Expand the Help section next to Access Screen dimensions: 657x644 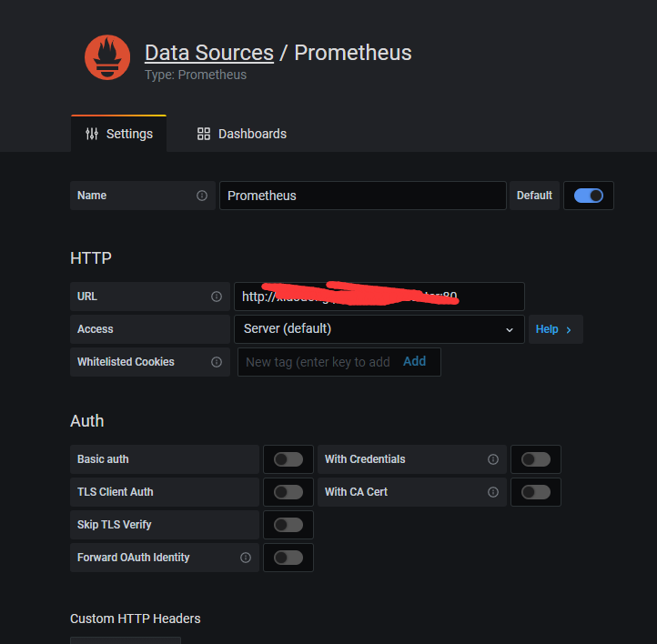(x=554, y=329)
